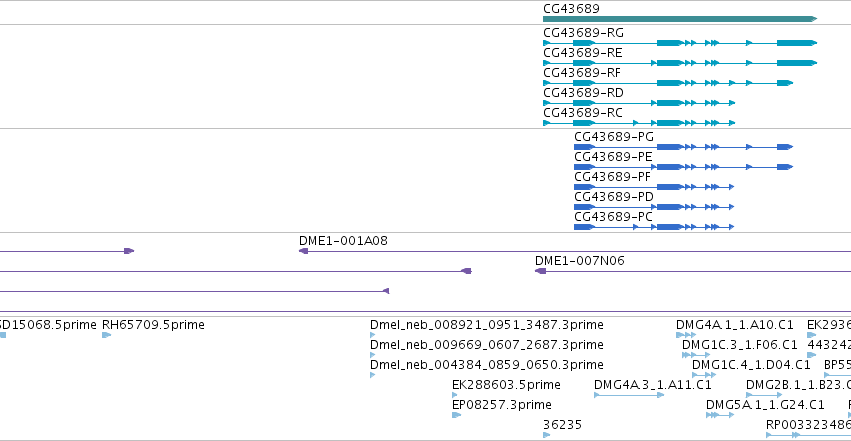Image resolution: width=851 pixels, height=441 pixels.
Task: Click the EP08257.3prime label
Action: point(501,406)
